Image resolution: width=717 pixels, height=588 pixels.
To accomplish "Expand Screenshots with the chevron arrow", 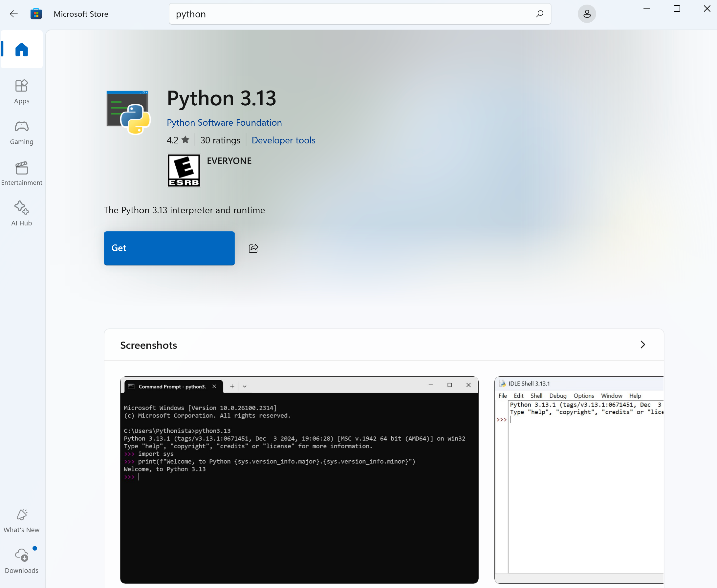I will pyautogui.click(x=643, y=345).
